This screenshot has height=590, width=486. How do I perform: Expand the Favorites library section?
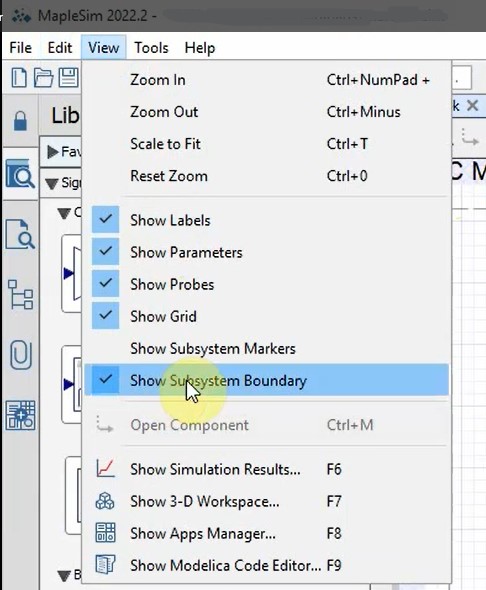pos(53,152)
